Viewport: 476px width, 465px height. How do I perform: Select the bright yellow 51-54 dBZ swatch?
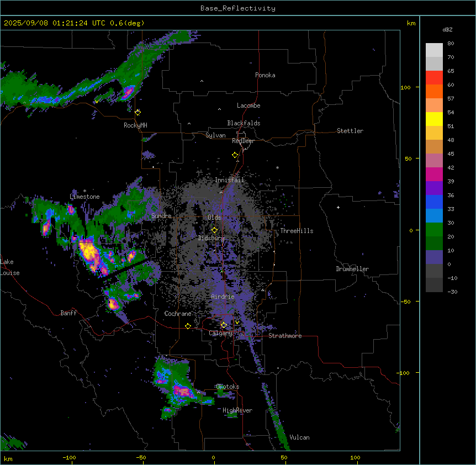click(434, 119)
